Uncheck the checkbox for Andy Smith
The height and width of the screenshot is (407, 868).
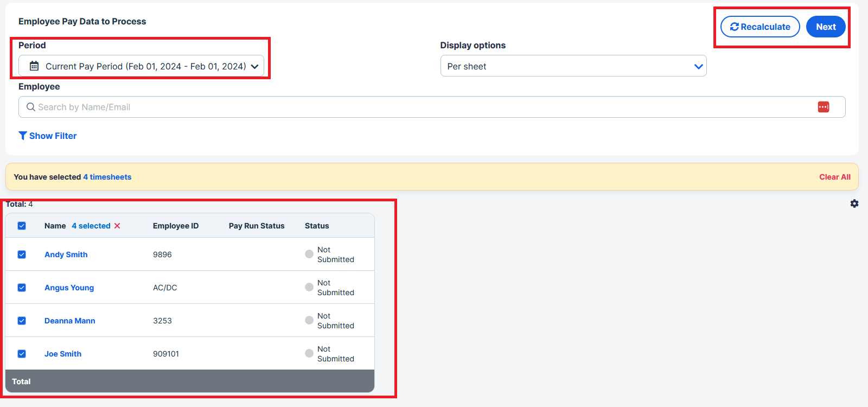coord(22,255)
